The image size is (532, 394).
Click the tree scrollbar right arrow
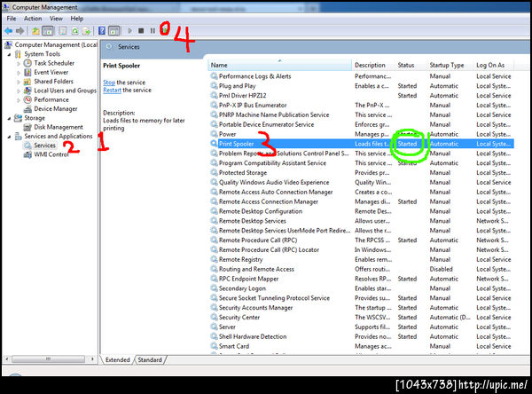pos(92,359)
